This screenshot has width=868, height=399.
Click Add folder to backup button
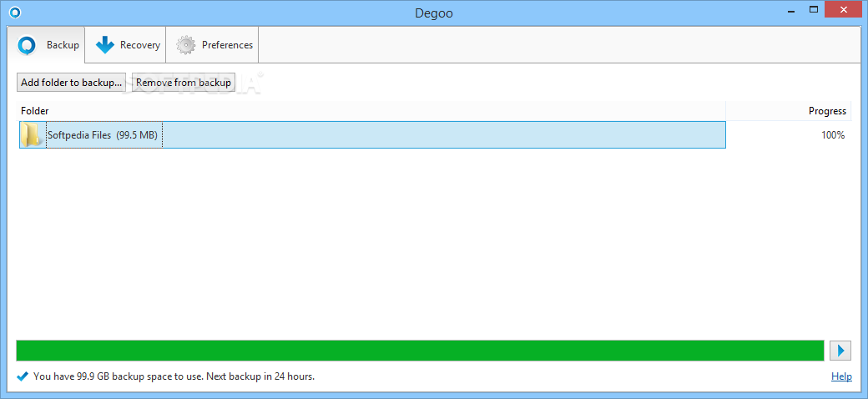[x=72, y=83]
